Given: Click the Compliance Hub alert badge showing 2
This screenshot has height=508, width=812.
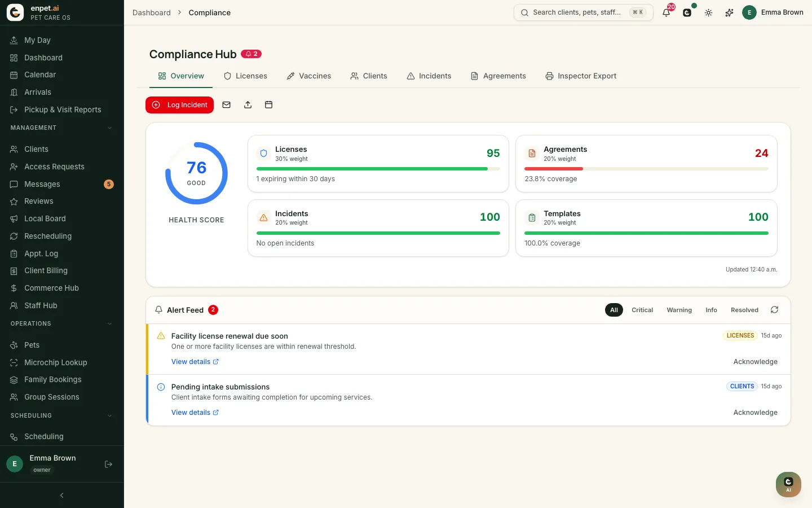Looking at the screenshot, I should [251, 54].
